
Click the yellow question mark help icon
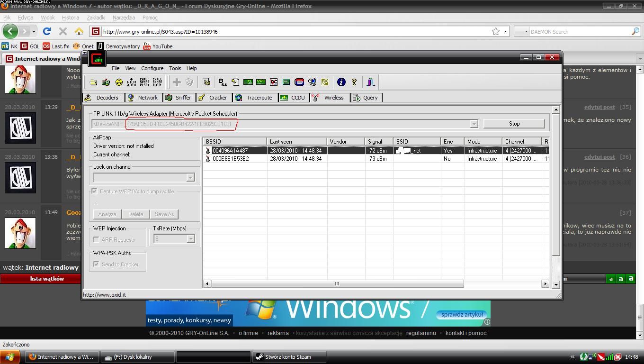pyautogui.click(x=354, y=82)
